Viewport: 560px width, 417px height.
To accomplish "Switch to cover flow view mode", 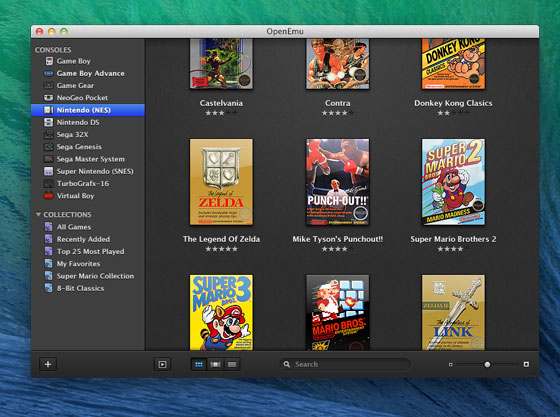I will [215, 364].
